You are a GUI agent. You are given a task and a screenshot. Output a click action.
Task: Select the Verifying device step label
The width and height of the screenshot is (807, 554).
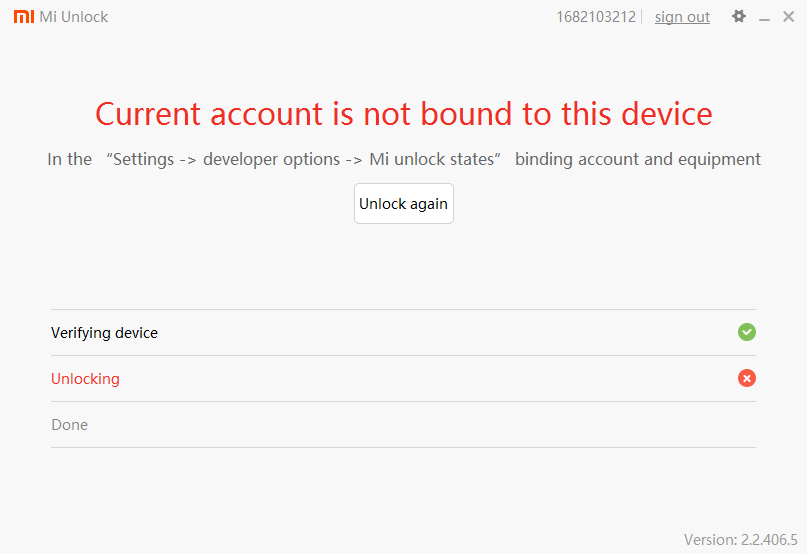coord(104,333)
